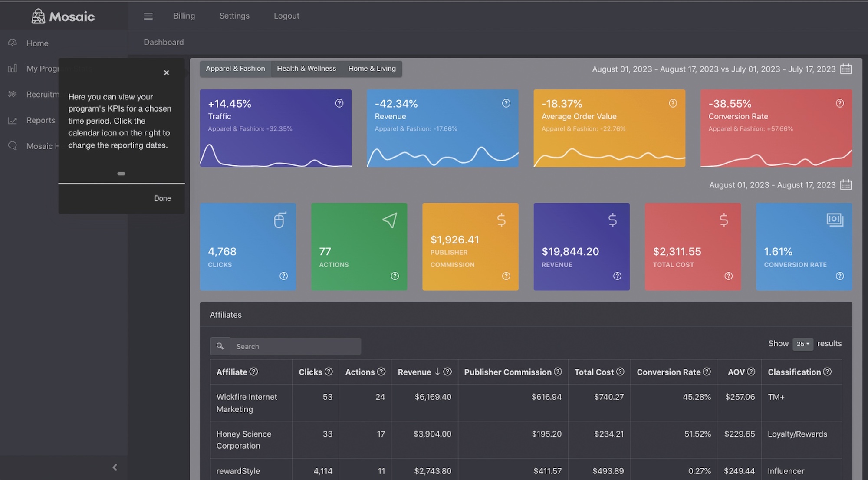Open the Show results count dropdown
Image resolution: width=868 pixels, height=480 pixels.
[x=802, y=344]
